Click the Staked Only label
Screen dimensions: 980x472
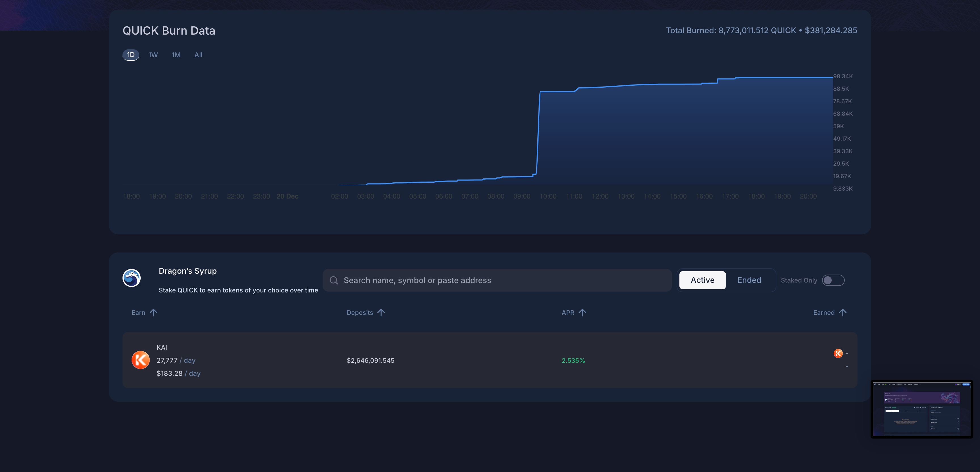[799, 281]
